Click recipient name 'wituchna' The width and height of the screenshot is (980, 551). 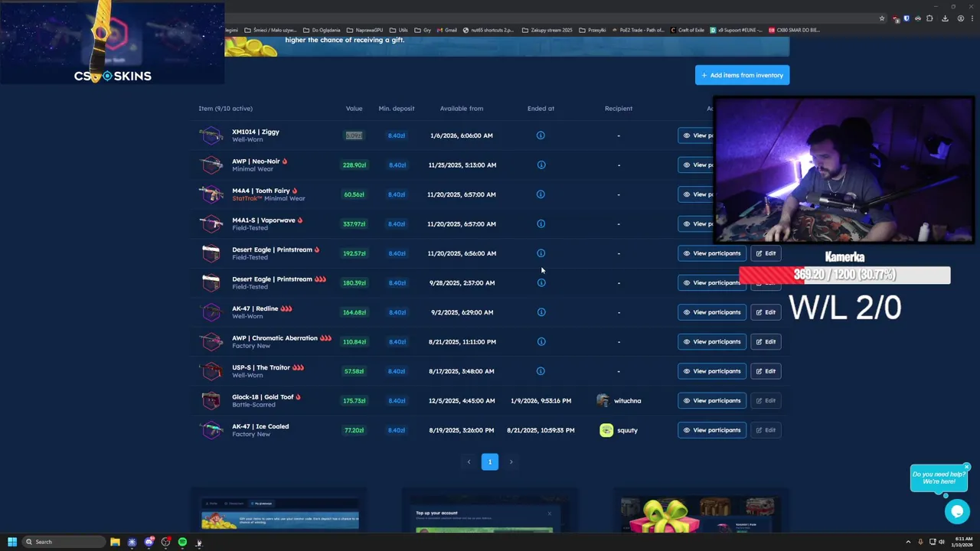(628, 400)
